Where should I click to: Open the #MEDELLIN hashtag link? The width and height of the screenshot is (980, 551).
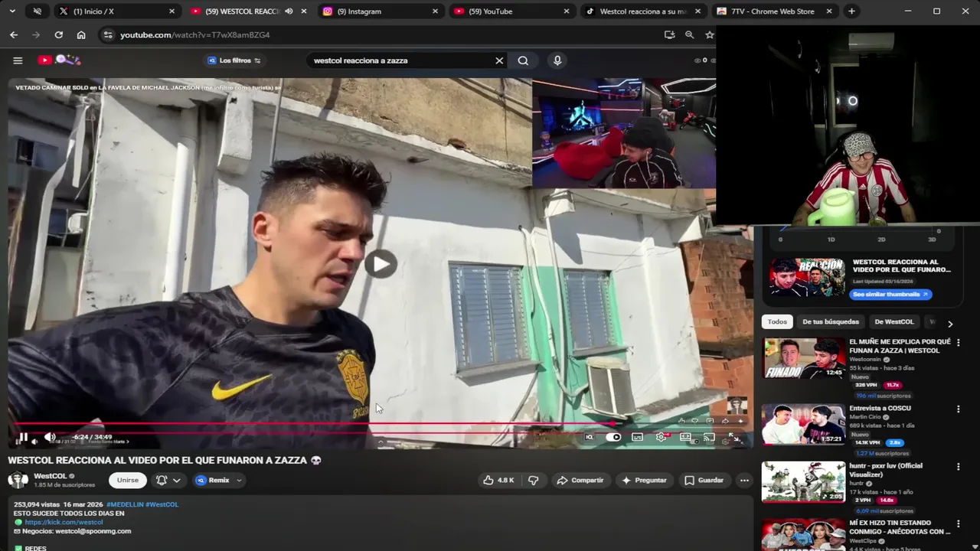tap(125, 504)
